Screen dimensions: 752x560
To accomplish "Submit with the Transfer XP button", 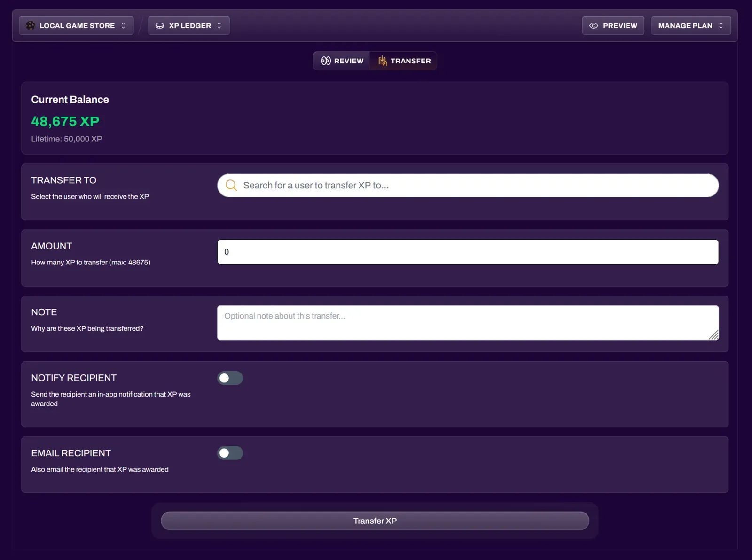I will coord(375,521).
